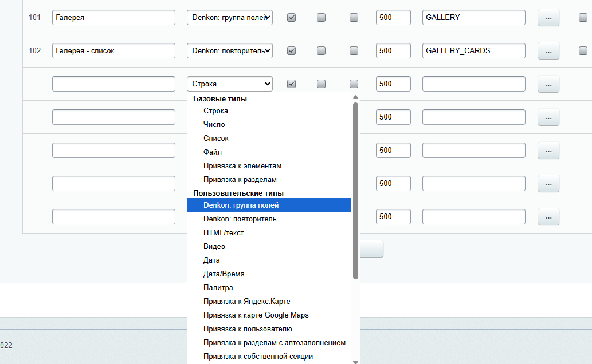The image size is (592, 364).
Task: Click sort field '500' in row 101
Action: 393,17
